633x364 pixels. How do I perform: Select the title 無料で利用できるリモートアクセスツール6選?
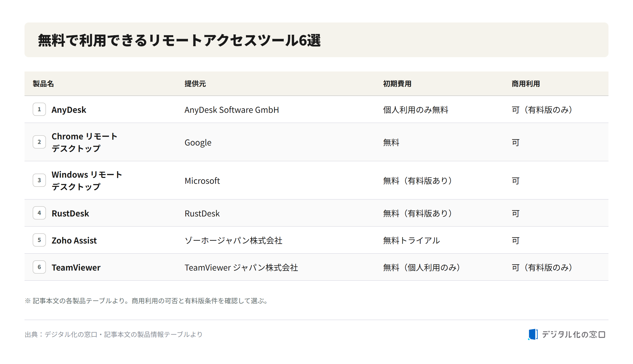(179, 40)
